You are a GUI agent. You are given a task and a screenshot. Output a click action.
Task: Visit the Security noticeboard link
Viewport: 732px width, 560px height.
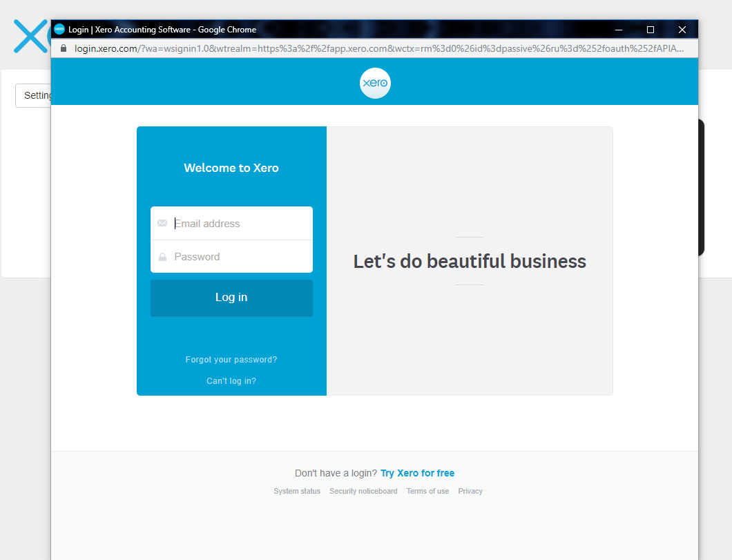(x=363, y=492)
